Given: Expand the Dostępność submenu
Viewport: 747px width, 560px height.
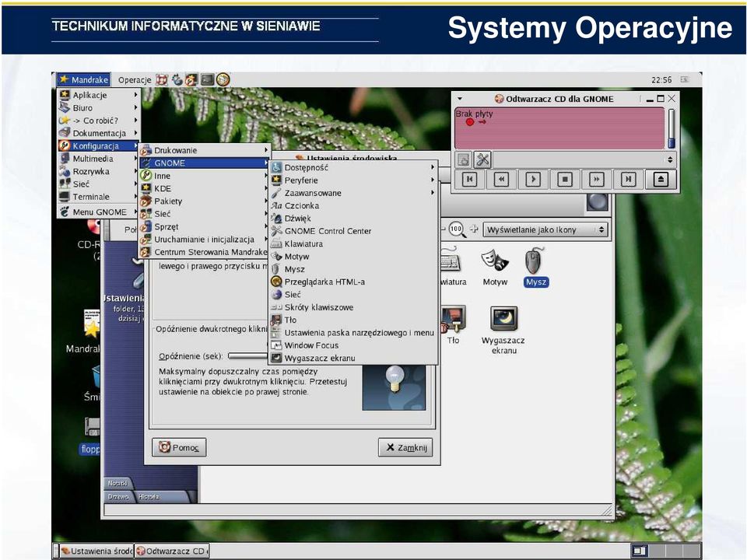Looking at the screenshot, I should click(353, 168).
